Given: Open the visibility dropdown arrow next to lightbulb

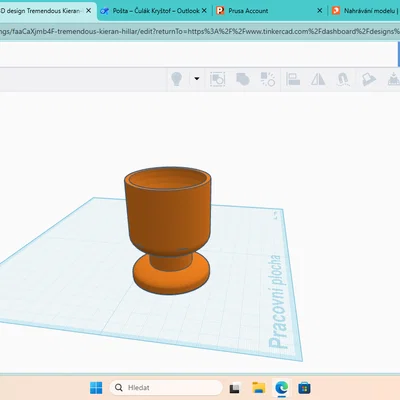Looking at the screenshot, I should (197, 79).
